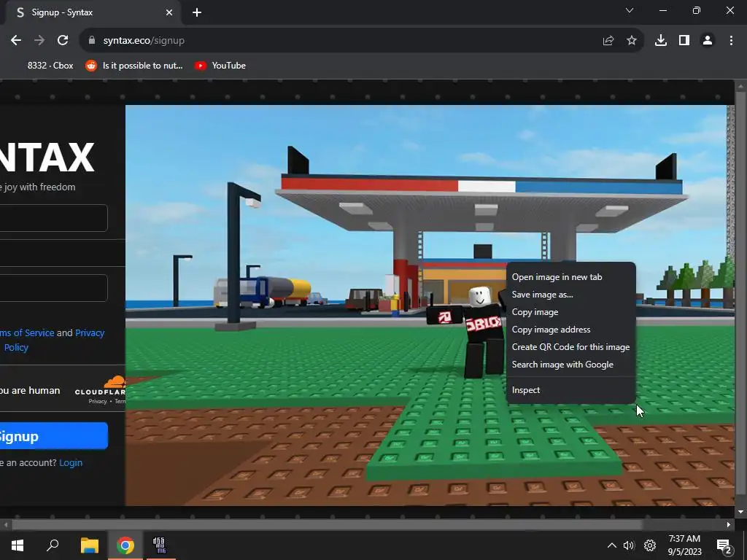The image size is (747, 560).
Task: Open Chrome downloads icon
Action: pos(661,41)
